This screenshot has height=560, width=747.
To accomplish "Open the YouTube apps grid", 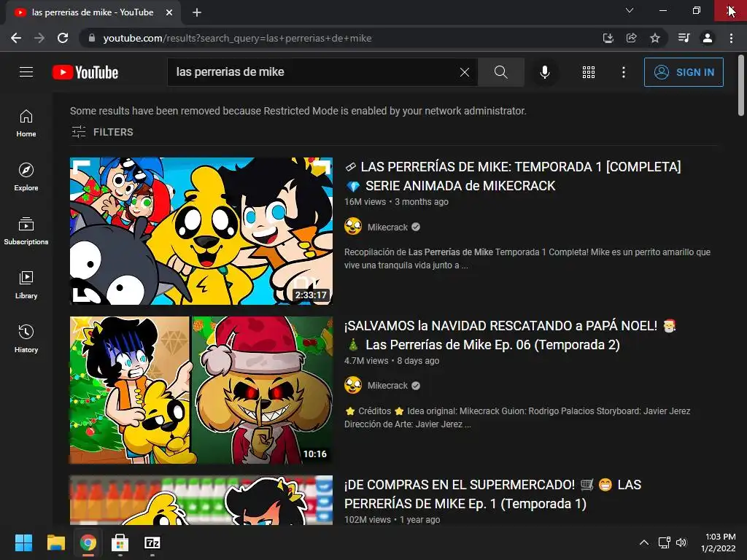I will point(589,72).
